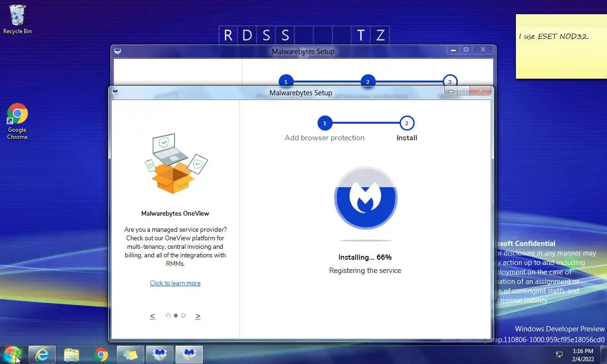Select the first carousel dot
The width and height of the screenshot is (607, 364).
[168, 315]
